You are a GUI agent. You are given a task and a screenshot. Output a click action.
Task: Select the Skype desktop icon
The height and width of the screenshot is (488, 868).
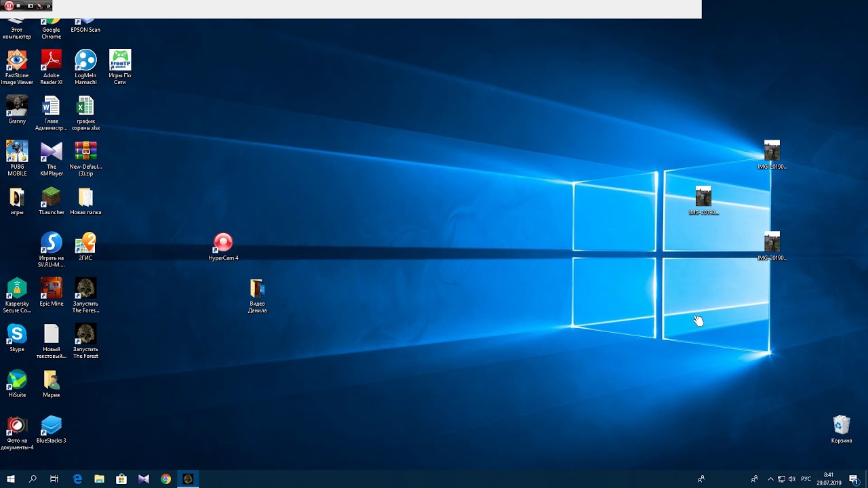click(x=17, y=337)
